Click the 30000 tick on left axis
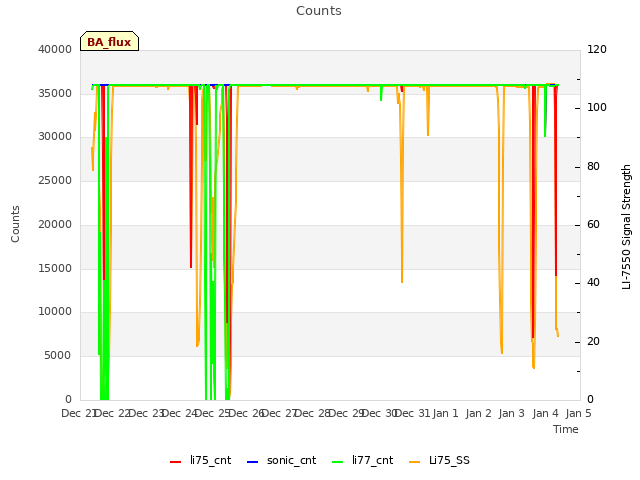The width and height of the screenshot is (640, 480). 55,137
